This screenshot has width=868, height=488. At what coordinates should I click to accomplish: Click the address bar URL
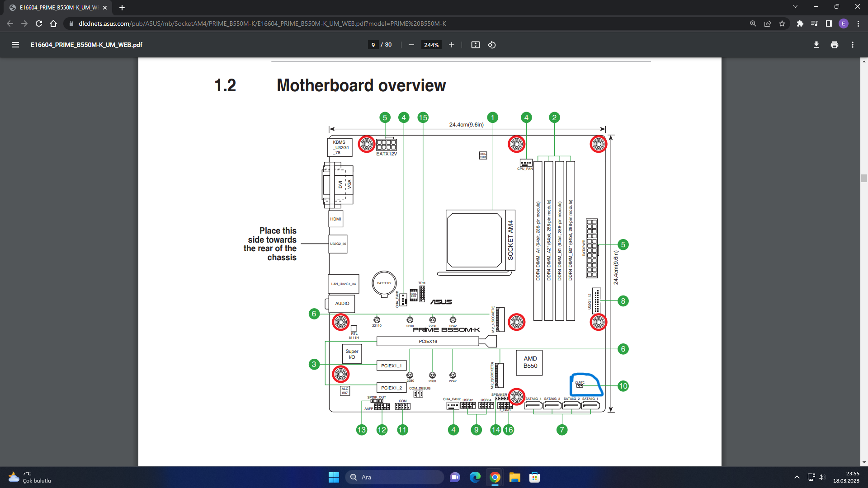pyautogui.click(x=262, y=23)
